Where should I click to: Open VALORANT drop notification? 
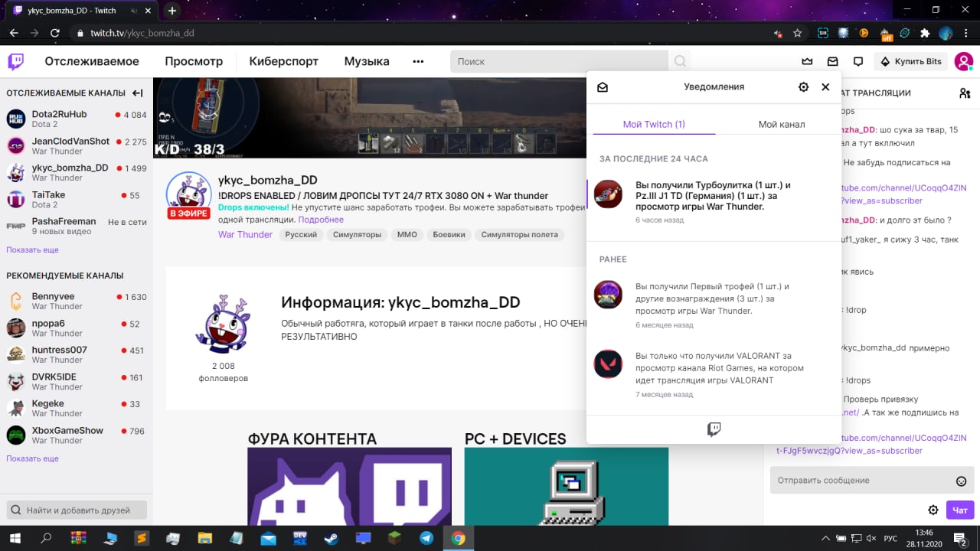pos(714,374)
